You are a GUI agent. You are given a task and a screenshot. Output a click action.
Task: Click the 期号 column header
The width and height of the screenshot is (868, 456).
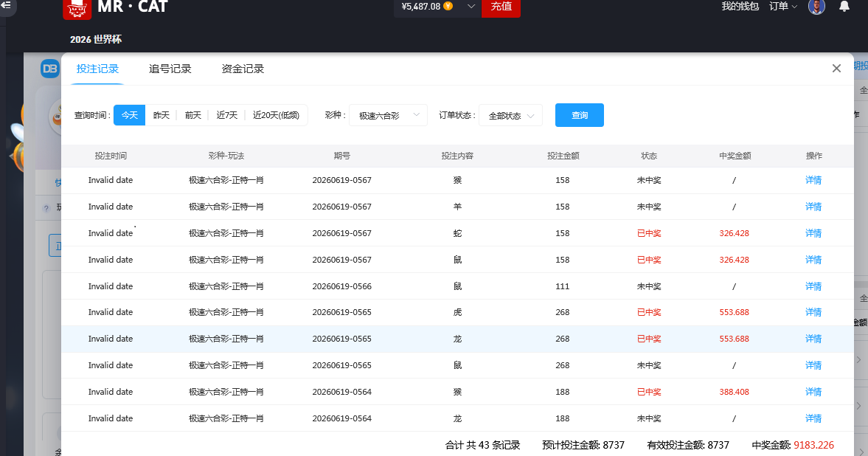[x=342, y=156]
